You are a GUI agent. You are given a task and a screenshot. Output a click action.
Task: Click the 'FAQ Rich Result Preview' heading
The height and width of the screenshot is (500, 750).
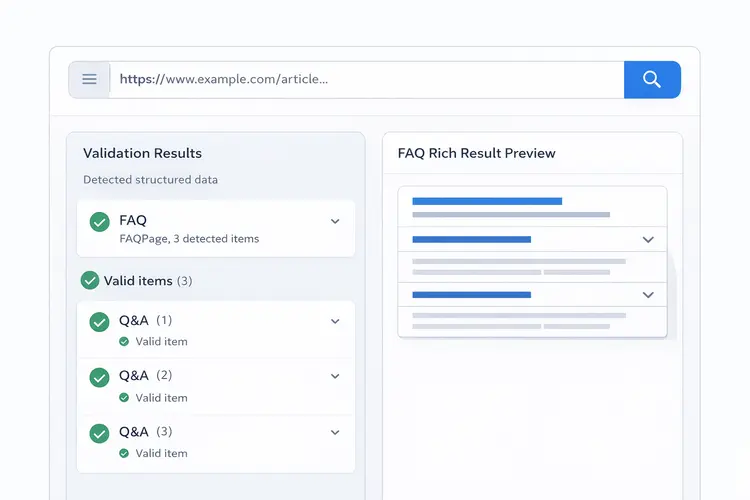click(x=476, y=153)
